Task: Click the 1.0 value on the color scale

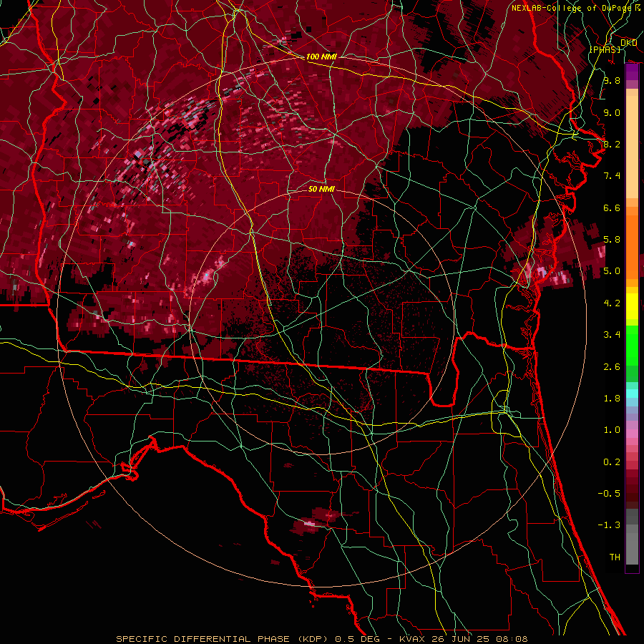Action: (x=612, y=430)
